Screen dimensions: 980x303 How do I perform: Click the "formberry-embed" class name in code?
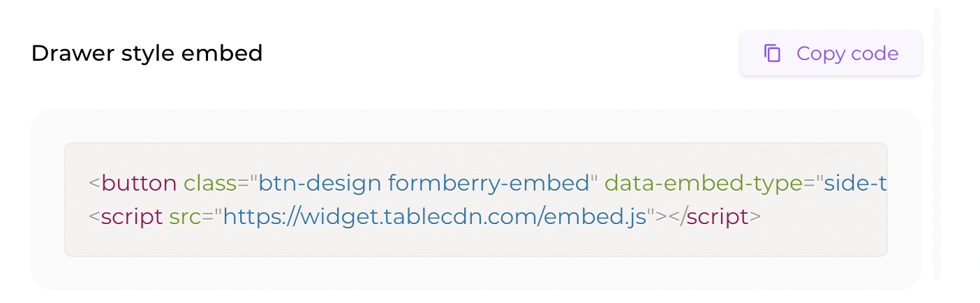pyautogui.click(x=489, y=184)
